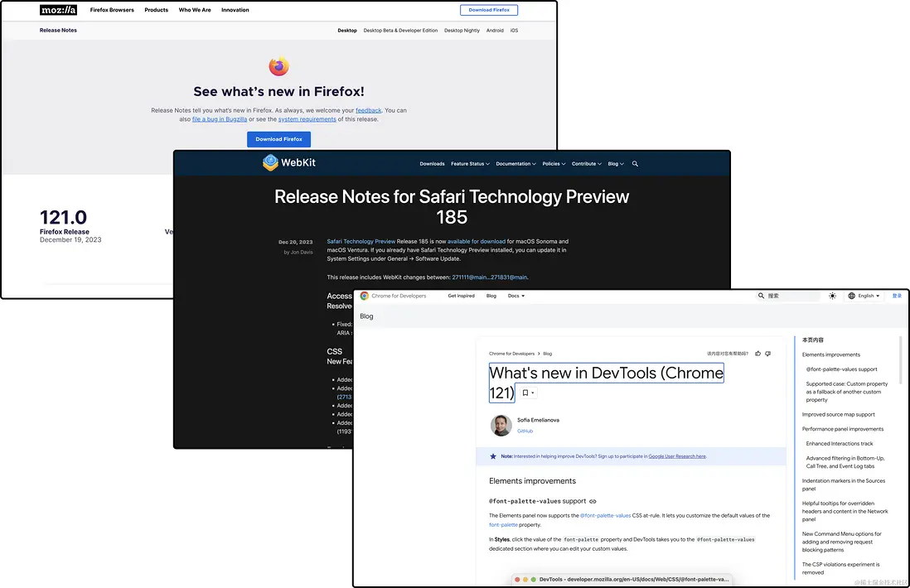The height and width of the screenshot is (588, 910).
Task: Open the WebKit Documentation menu
Action: point(516,163)
